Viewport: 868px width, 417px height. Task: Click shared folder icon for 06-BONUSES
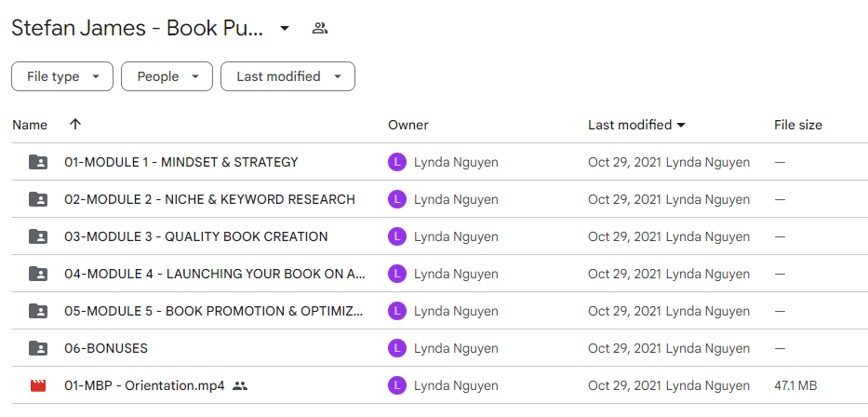pos(37,348)
